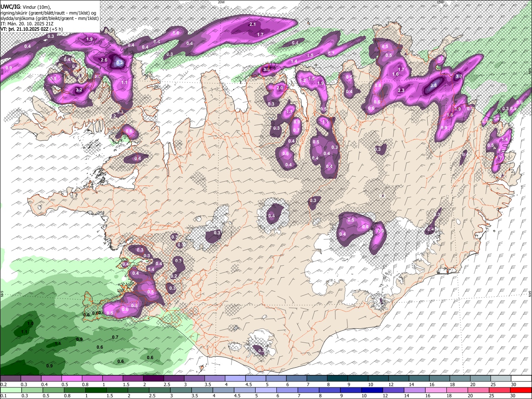Click the palest green 0.1 rain legend swatch
532x399 pixels.
tap(10, 390)
